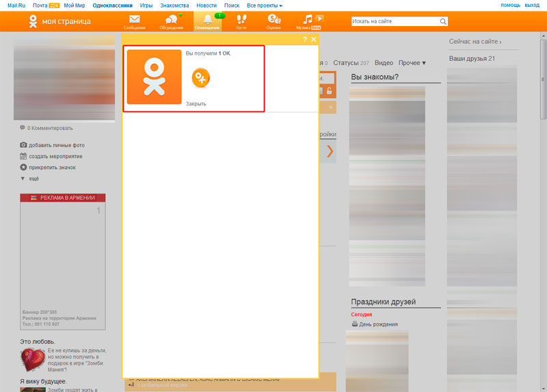Open создать мероприятие link
Image resolution: width=547 pixels, height=392 pixels.
pyautogui.click(x=55, y=157)
